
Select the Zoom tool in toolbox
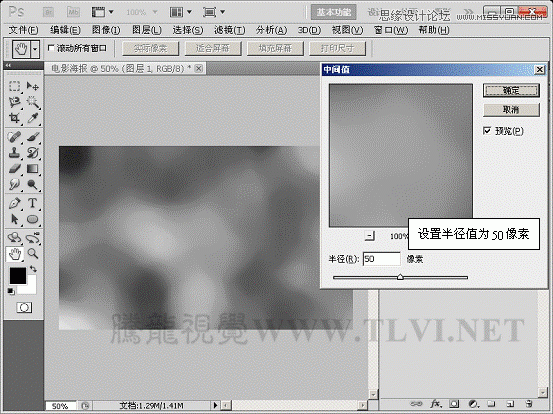(x=32, y=254)
